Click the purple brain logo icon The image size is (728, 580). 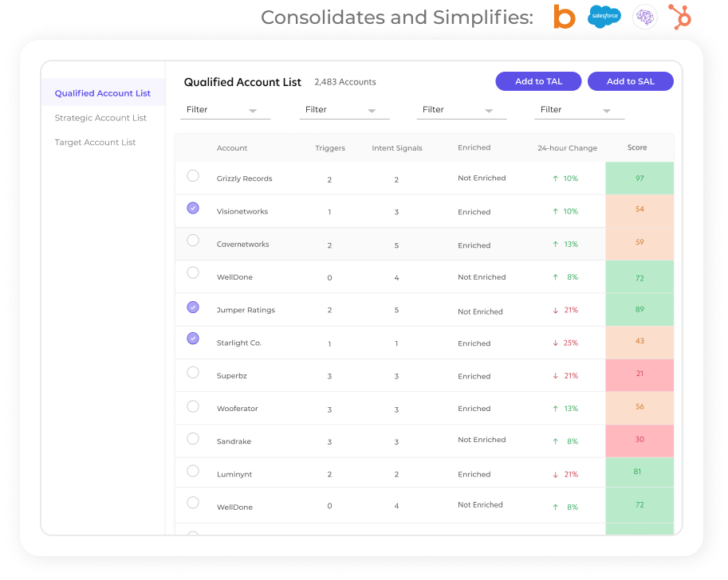click(645, 17)
